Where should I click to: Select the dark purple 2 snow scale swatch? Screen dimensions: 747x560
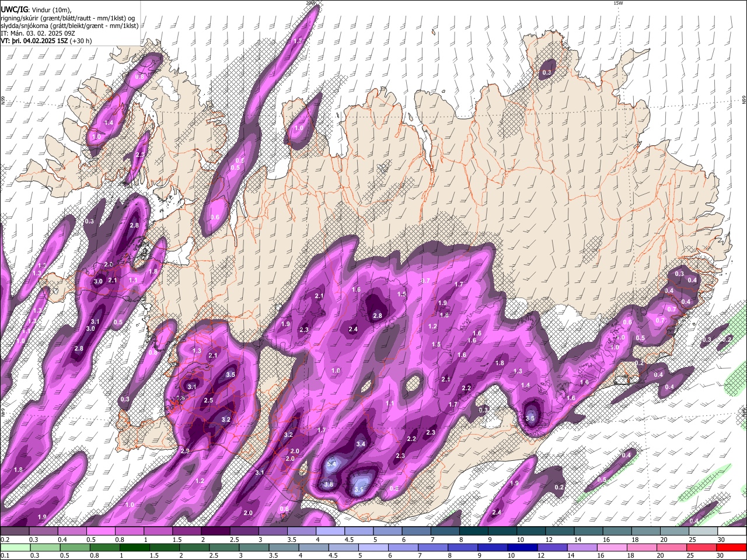(x=215, y=531)
